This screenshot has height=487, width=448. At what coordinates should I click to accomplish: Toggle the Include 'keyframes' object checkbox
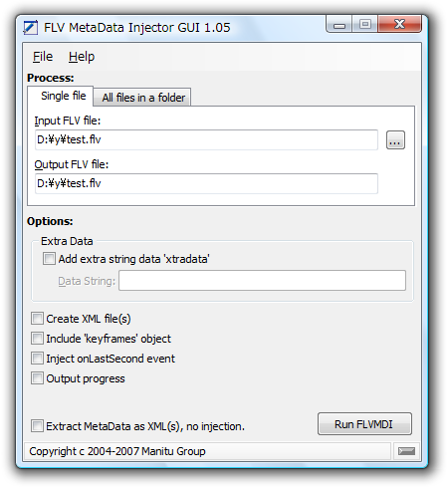(37, 339)
